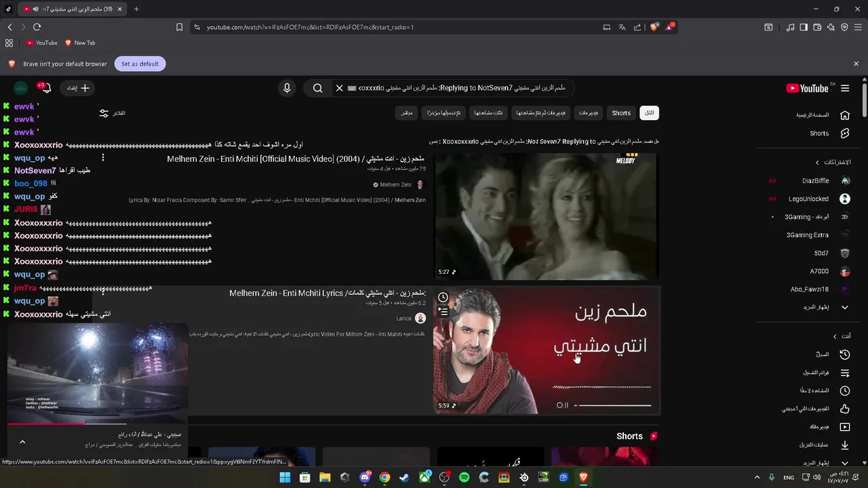Open the YouTube bookmark in bookmarks bar
This screenshot has width=868, height=488.
pyautogui.click(x=42, y=43)
